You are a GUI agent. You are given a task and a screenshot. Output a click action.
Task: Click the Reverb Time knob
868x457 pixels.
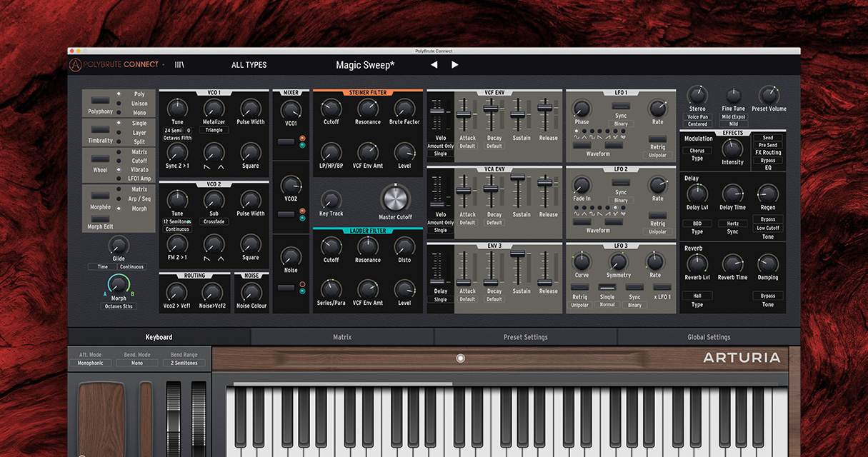pyautogui.click(x=732, y=263)
